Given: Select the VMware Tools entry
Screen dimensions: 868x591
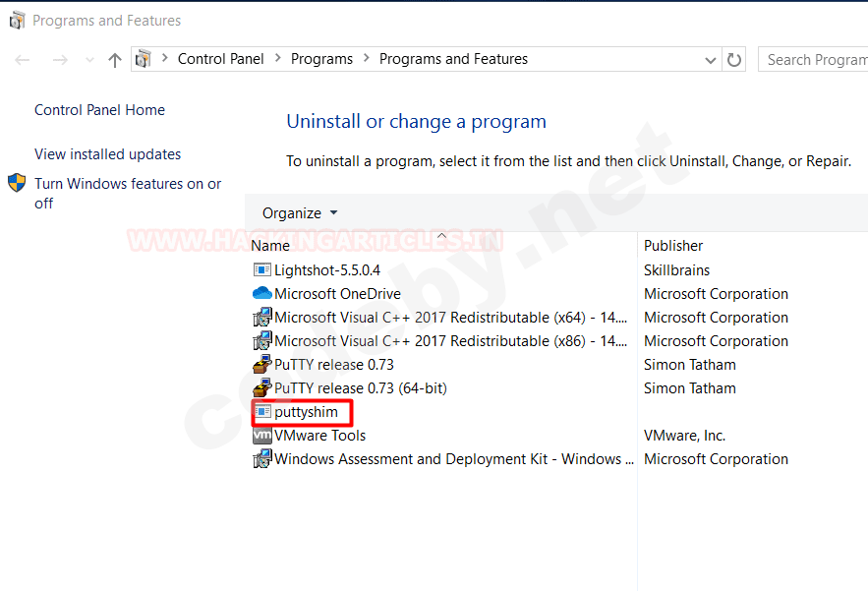Looking at the screenshot, I should 319,436.
